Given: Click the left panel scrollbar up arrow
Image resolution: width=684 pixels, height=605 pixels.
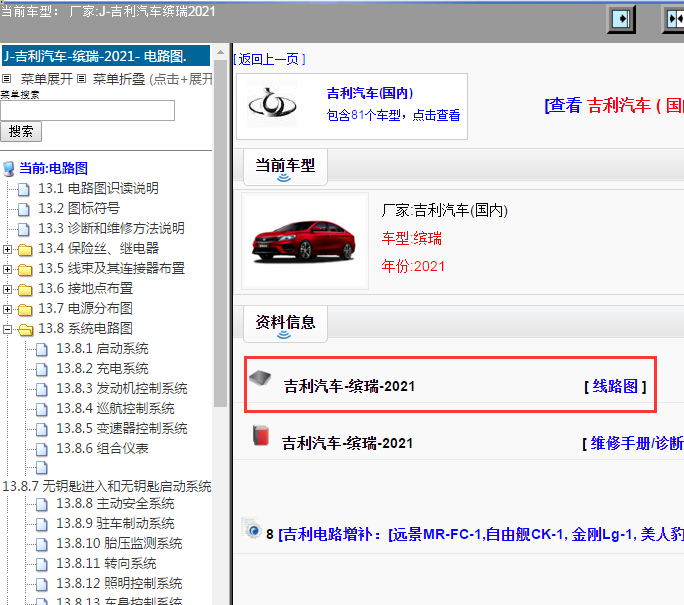Looking at the screenshot, I should coord(220,52).
